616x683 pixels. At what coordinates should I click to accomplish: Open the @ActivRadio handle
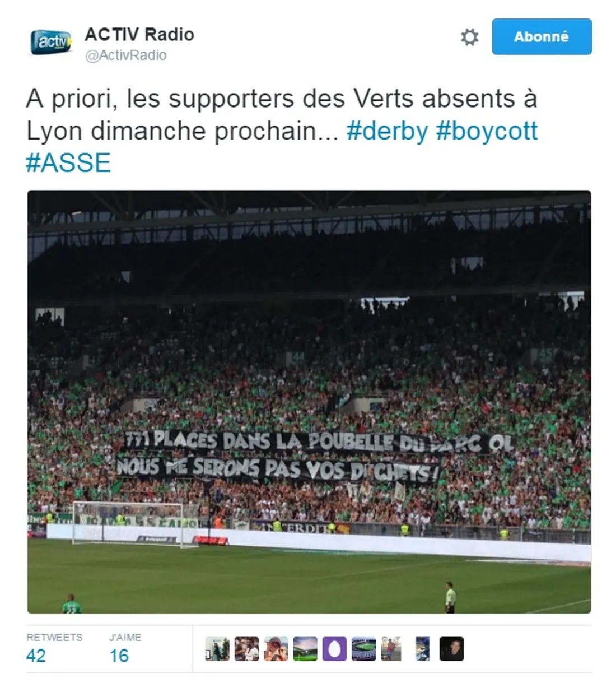[125, 55]
